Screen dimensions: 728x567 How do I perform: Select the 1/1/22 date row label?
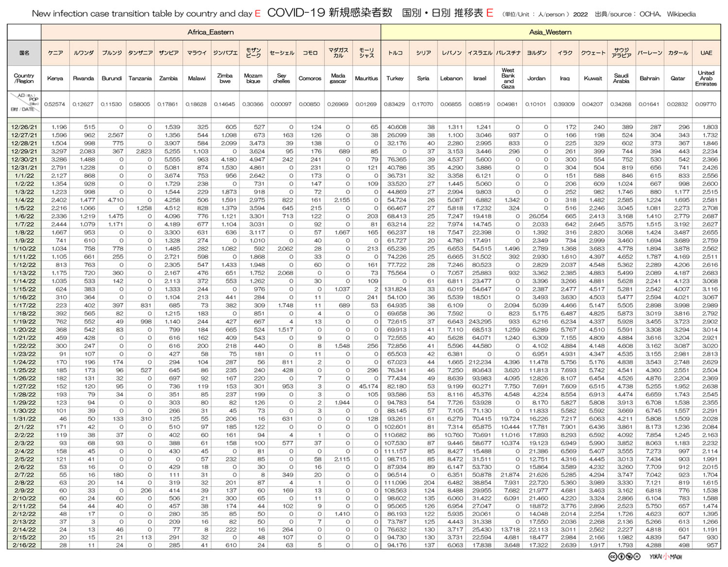24,175
